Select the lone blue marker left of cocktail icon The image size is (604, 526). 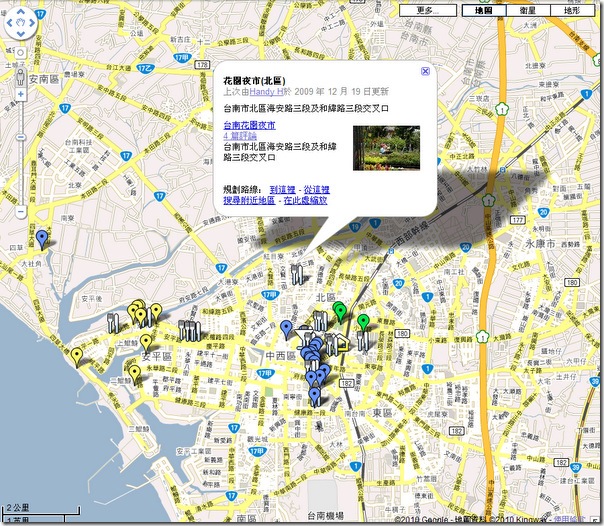tap(286, 330)
